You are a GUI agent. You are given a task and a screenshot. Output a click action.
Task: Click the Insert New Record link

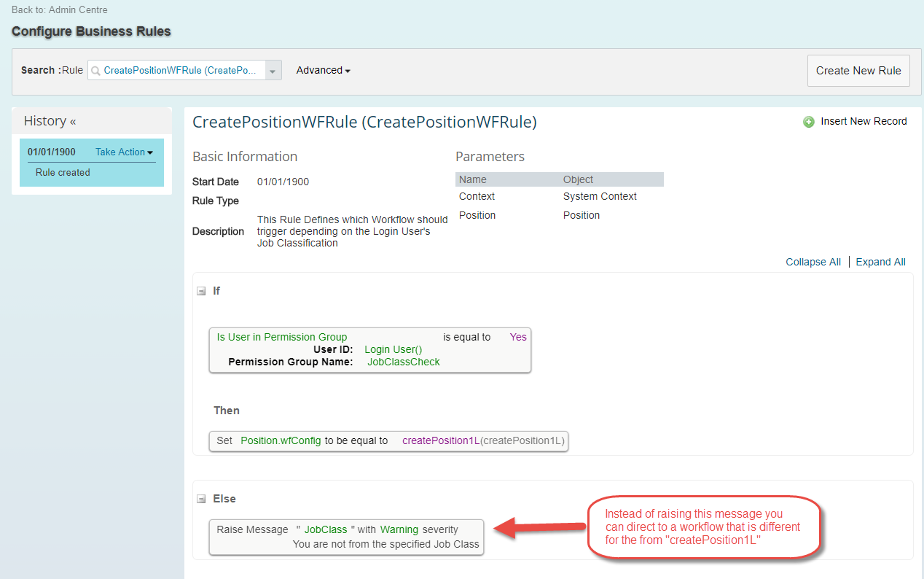pos(864,122)
